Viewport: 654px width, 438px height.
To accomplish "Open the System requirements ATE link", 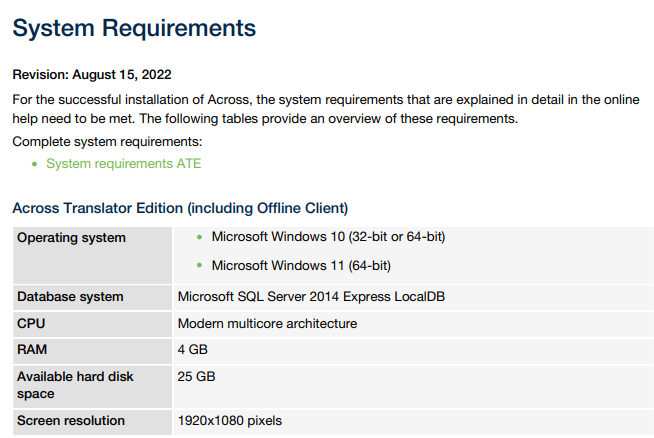I will pos(123,164).
